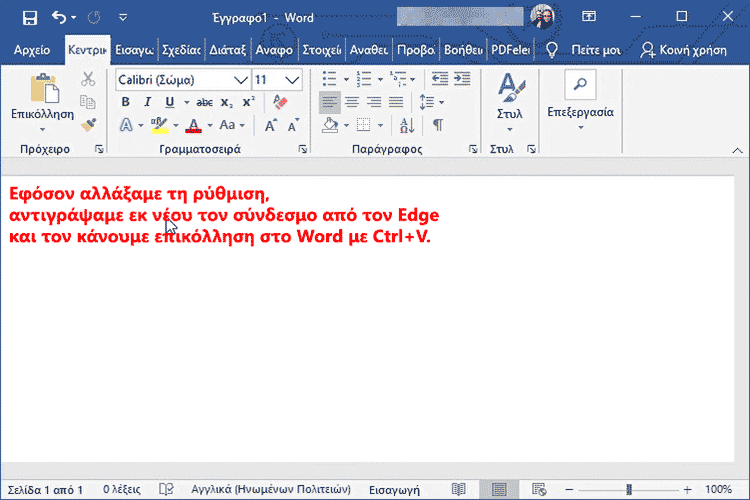This screenshot has width=750, height=500.
Task: Open the PDFelement ribbon tab
Action: 510,50
